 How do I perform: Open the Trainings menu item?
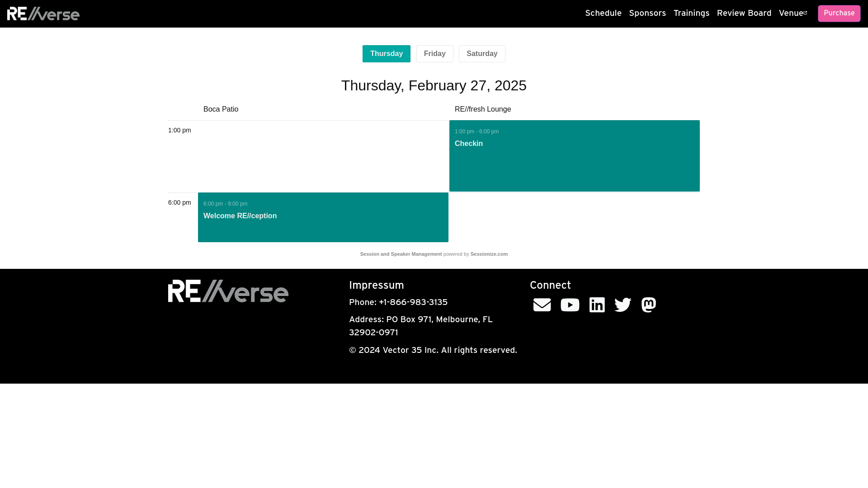tap(692, 14)
